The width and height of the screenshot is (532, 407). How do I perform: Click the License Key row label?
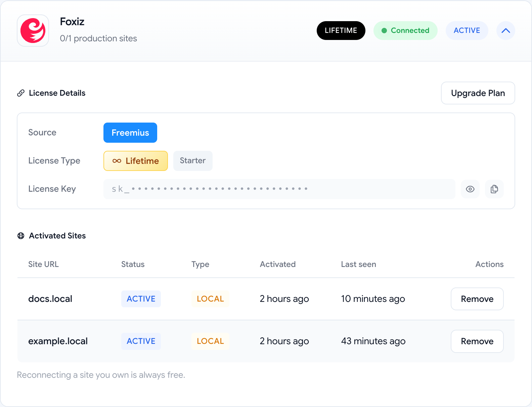coord(52,189)
